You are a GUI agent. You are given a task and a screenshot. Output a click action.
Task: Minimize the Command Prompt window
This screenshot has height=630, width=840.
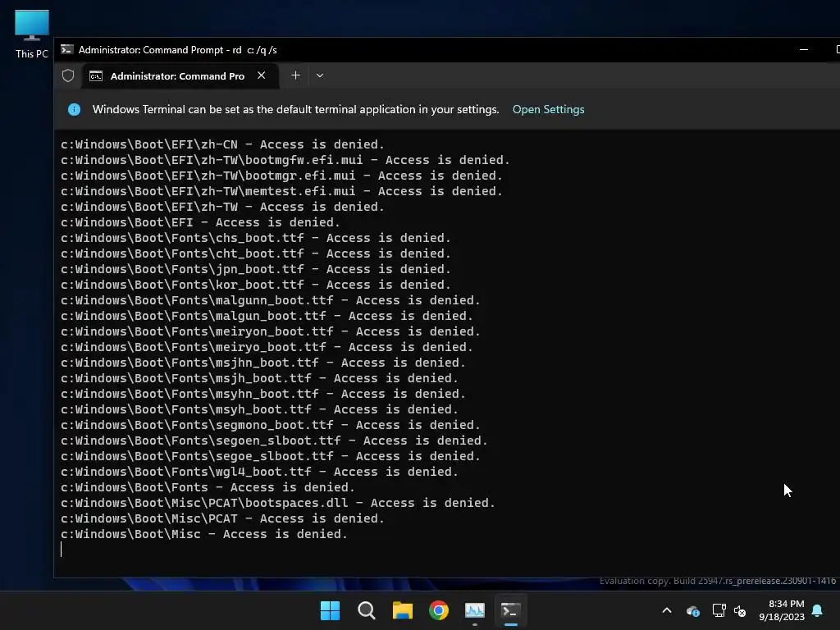point(804,50)
